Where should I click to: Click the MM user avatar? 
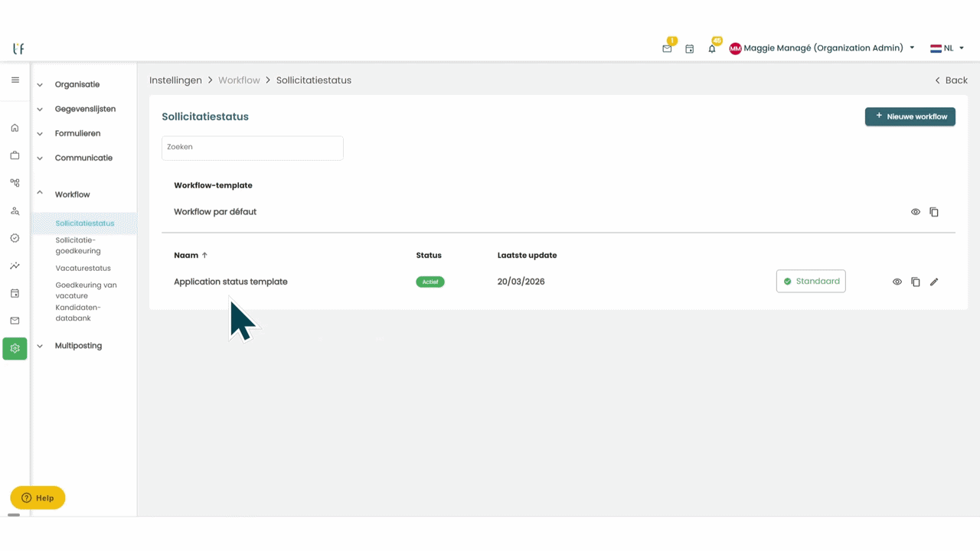tap(735, 48)
